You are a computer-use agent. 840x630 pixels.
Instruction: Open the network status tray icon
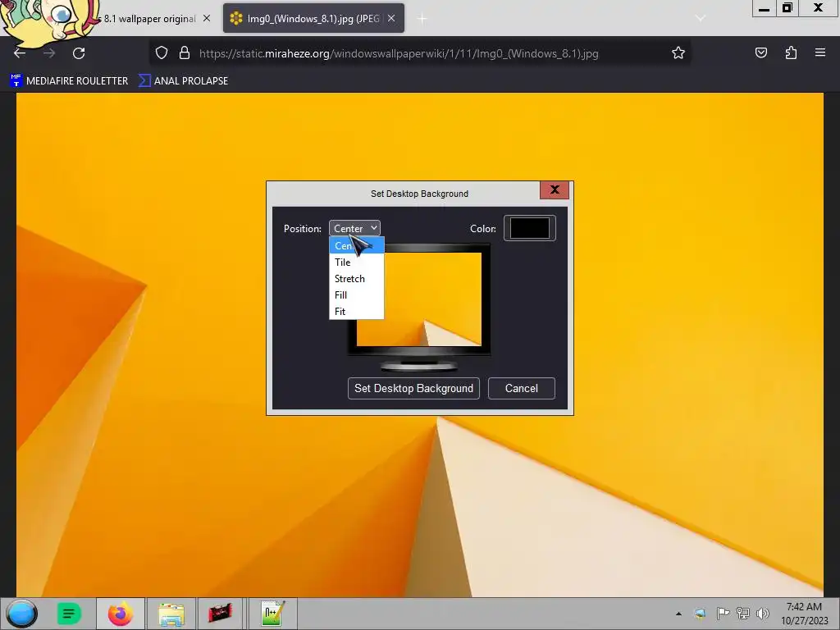[x=742, y=614]
